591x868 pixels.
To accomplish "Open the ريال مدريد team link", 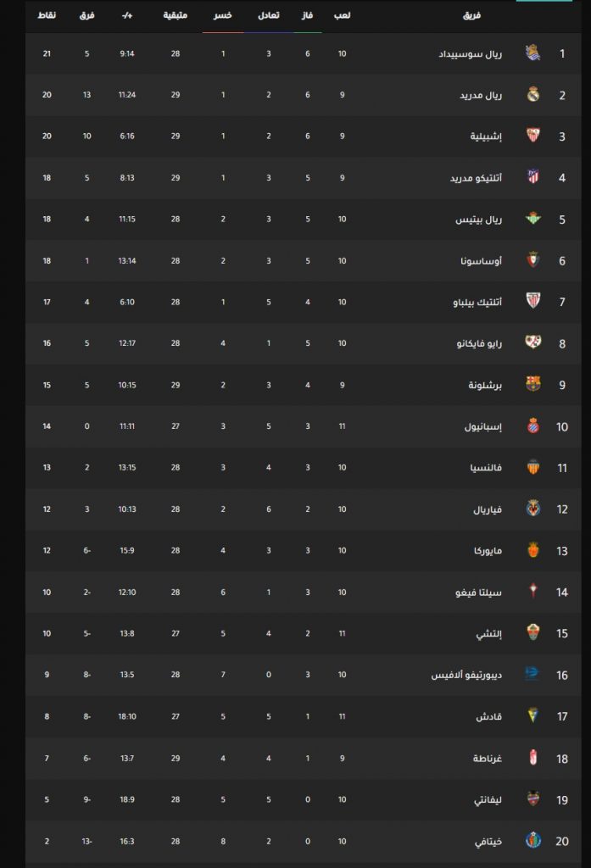I will pyautogui.click(x=481, y=95).
